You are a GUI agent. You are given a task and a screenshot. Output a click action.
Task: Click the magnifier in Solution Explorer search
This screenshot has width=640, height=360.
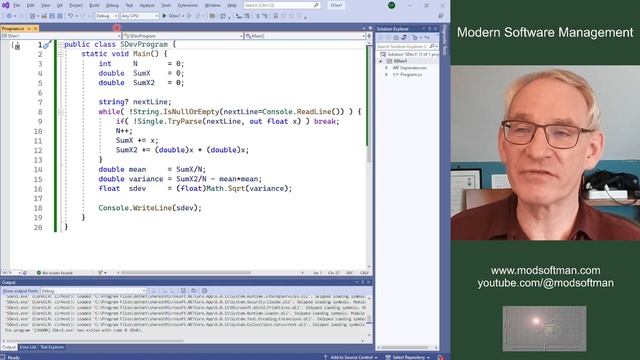[431, 46]
